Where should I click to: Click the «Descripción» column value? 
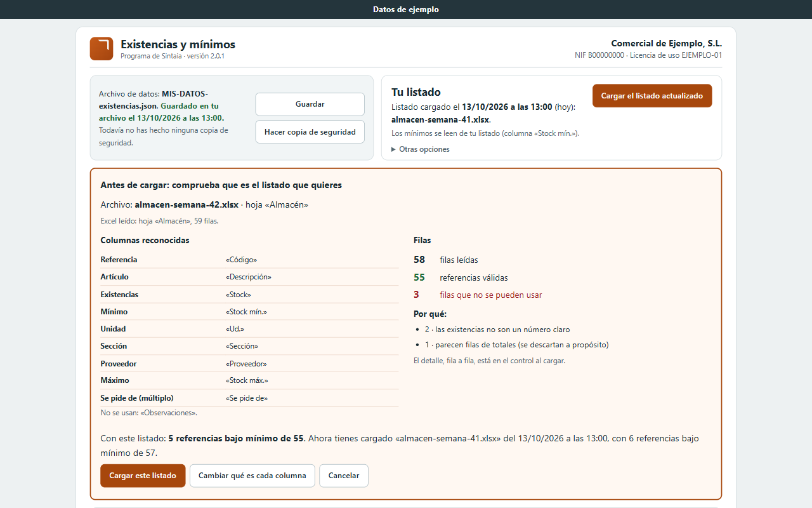coord(248,277)
